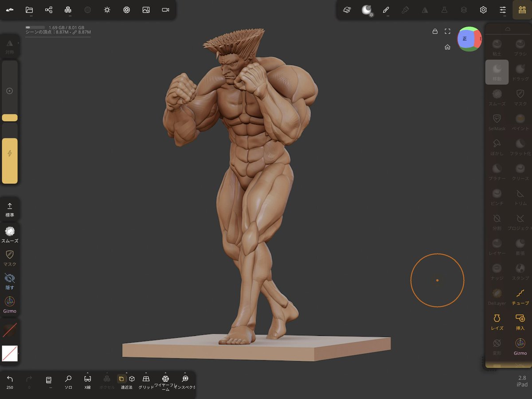Screen dimensions: 532x399
Task: Open the Scene hierarchy menu
Action: click(49, 10)
